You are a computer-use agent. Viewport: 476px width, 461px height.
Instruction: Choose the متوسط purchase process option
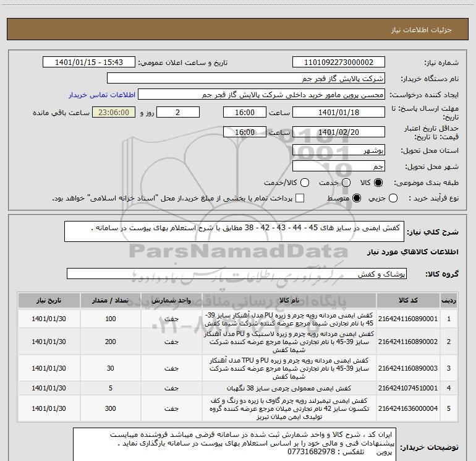point(357,198)
